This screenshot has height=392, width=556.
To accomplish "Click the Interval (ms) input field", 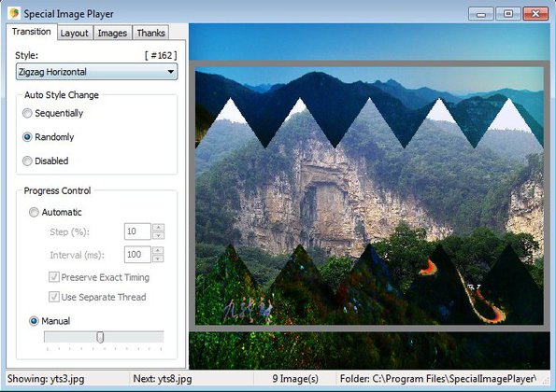I will tap(137, 254).
